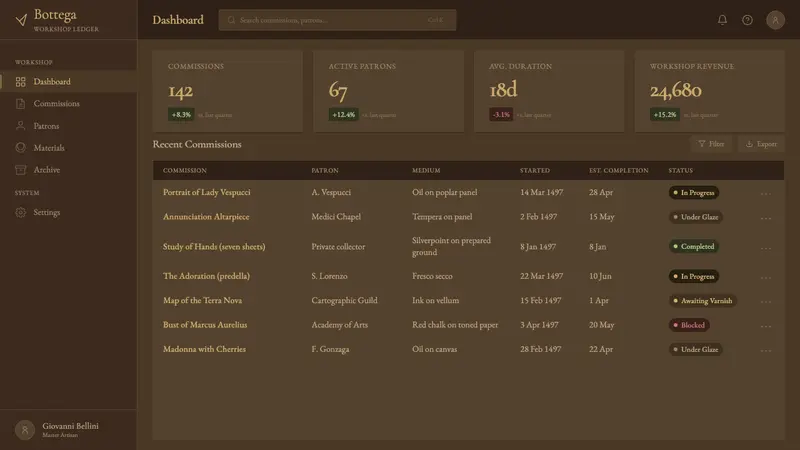
Task: Click the Active Patrons stat card
Action: 388,91
